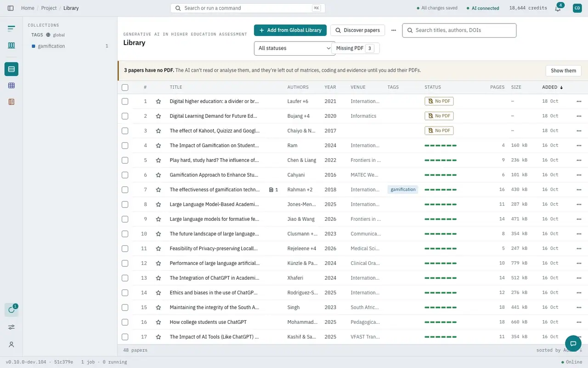This screenshot has height=368, width=588.
Task: Select the checkbox for paper 2 by Bujang
Action: pyautogui.click(x=125, y=116)
